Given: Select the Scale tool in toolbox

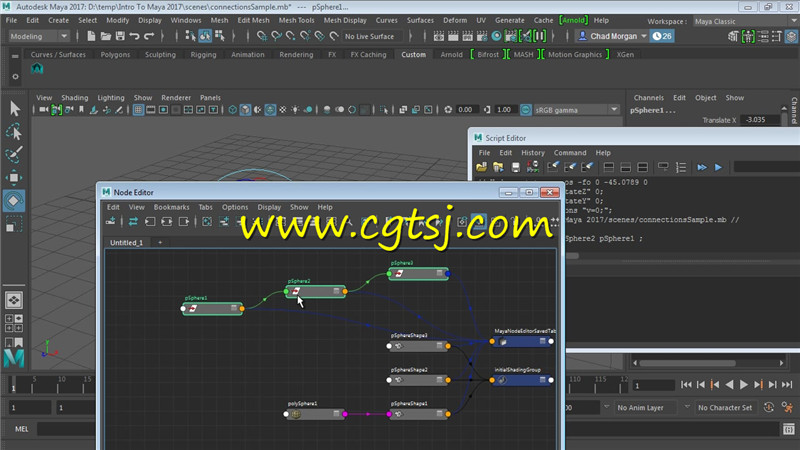Looking at the screenshot, I should 14,223.
